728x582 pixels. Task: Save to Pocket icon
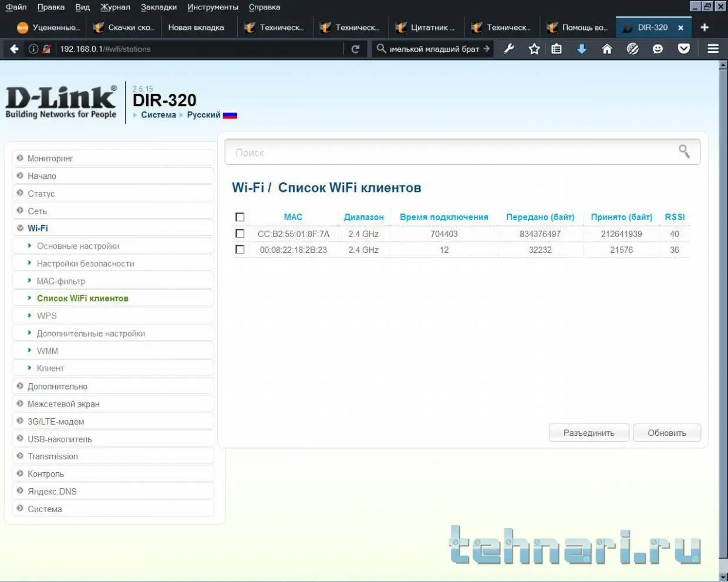pyautogui.click(x=683, y=49)
